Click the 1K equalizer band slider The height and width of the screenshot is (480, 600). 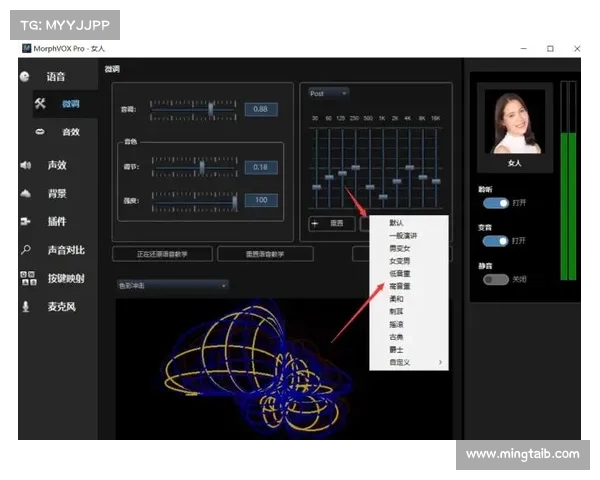tap(383, 197)
